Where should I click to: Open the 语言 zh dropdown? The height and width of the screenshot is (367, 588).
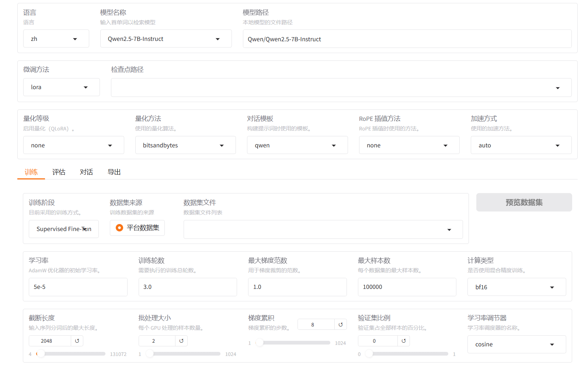coord(56,39)
